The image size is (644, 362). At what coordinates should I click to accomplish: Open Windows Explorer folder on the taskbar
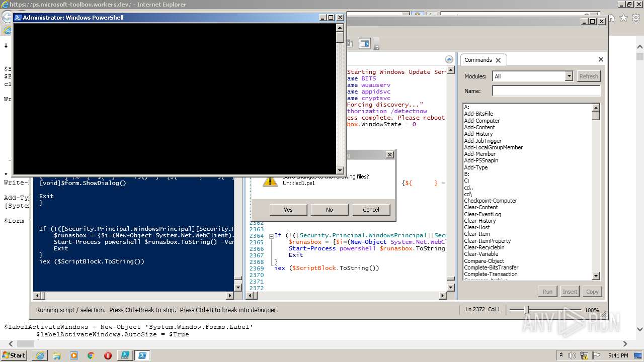pos(57,355)
